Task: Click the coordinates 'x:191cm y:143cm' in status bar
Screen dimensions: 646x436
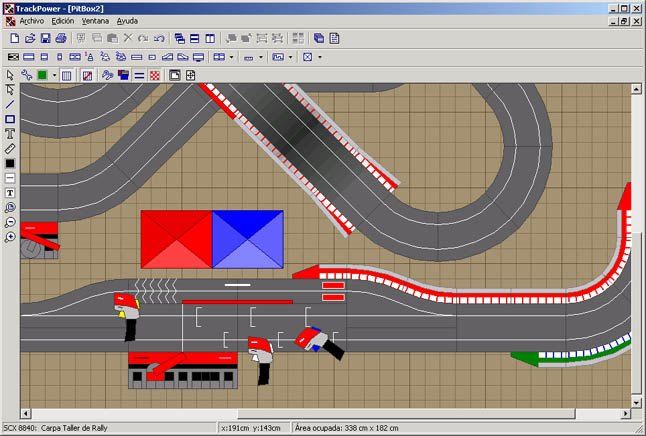Action: coord(250,428)
